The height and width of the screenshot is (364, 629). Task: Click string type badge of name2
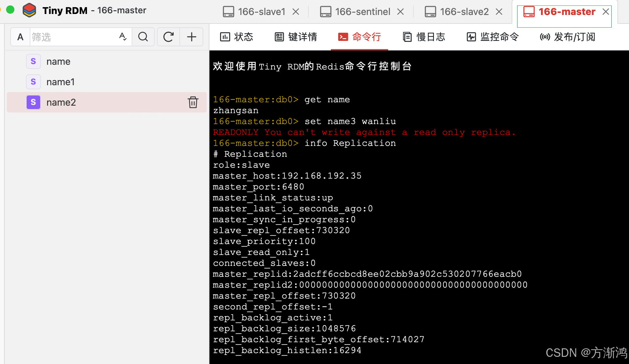click(x=33, y=102)
